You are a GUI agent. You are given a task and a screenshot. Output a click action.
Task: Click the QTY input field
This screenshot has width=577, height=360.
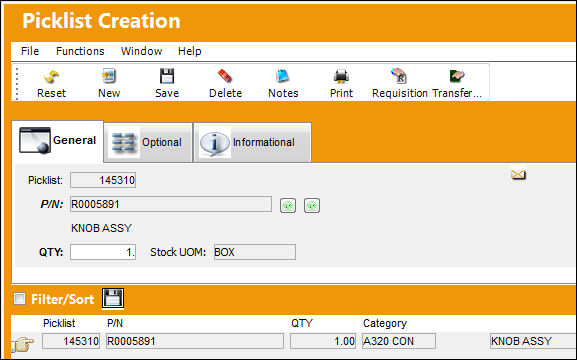click(103, 252)
